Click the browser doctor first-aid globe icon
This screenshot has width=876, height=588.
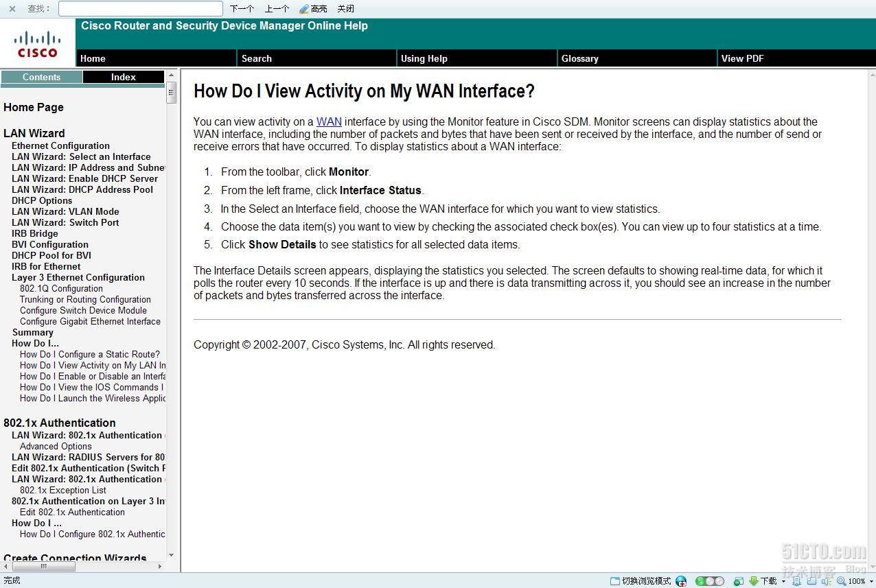pyautogui.click(x=681, y=581)
